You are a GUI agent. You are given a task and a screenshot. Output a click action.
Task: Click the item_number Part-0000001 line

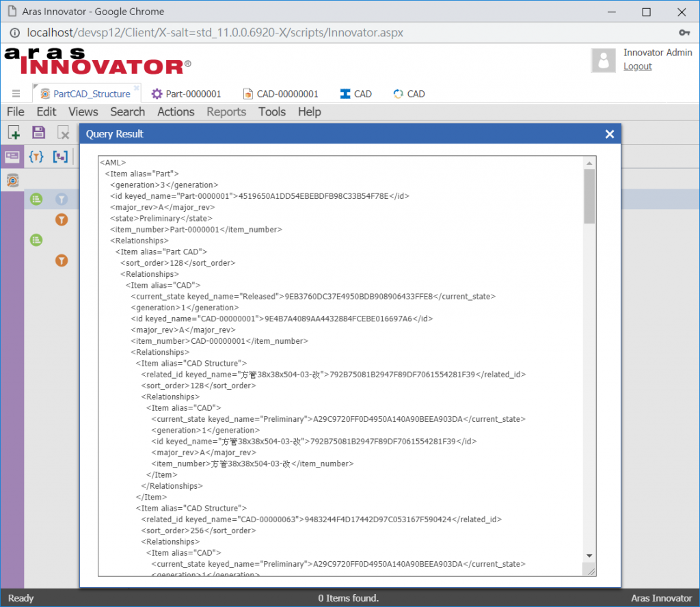point(196,230)
